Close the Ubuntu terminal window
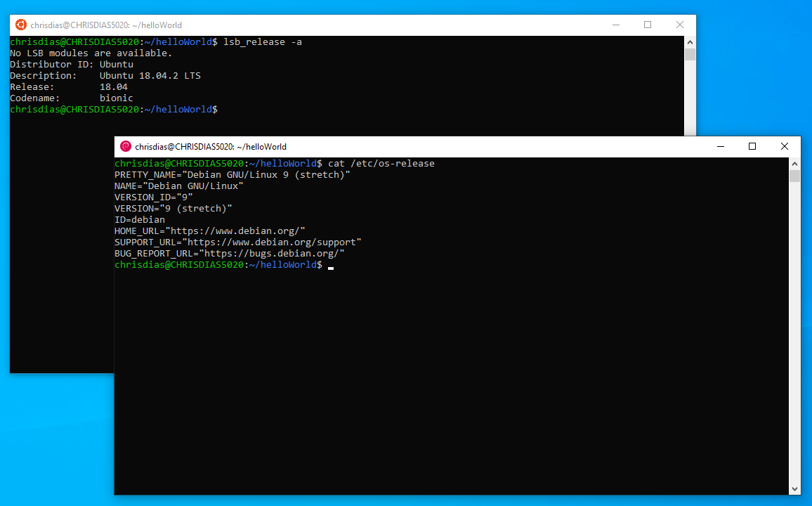This screenshot has height=506, width=812. 679,25
